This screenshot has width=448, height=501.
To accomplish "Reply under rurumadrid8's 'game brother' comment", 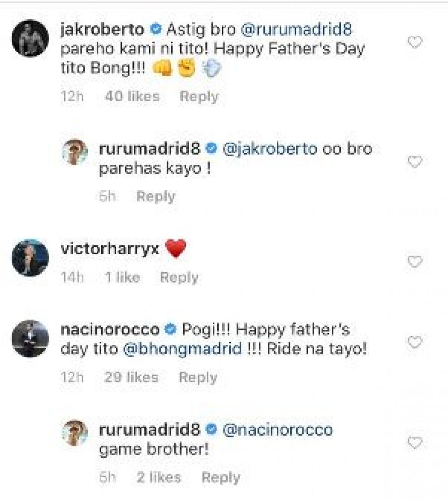I will (220, 478).
